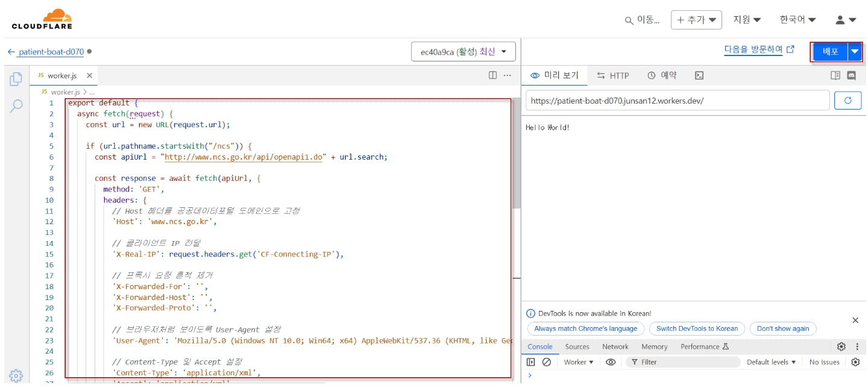Switch to the Network tab in DevTools
The width and height of the screenshot is (868, 388).
click(x=615, y=346)
